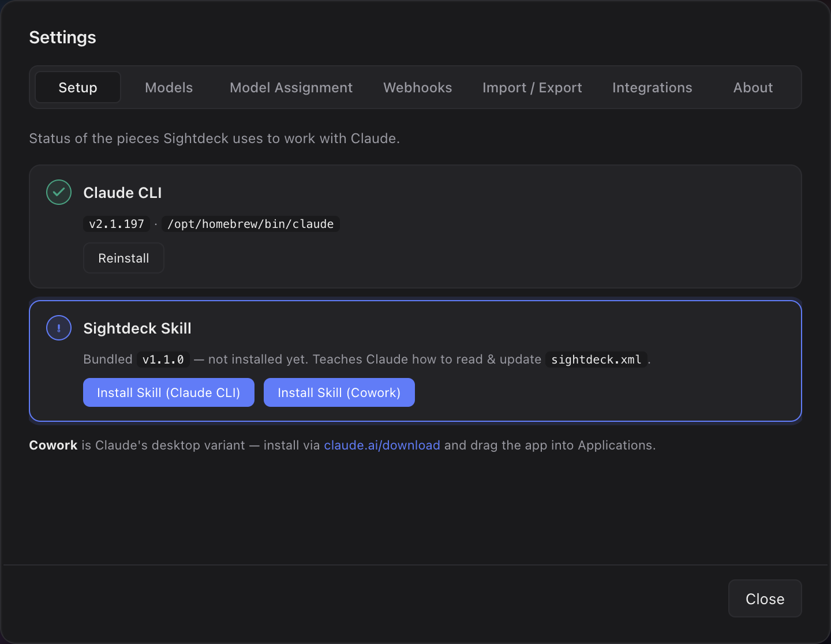831x644 pixels.
Task: Click the /opt/homebrew/bin/claude path text
Action: coord(250,224)
